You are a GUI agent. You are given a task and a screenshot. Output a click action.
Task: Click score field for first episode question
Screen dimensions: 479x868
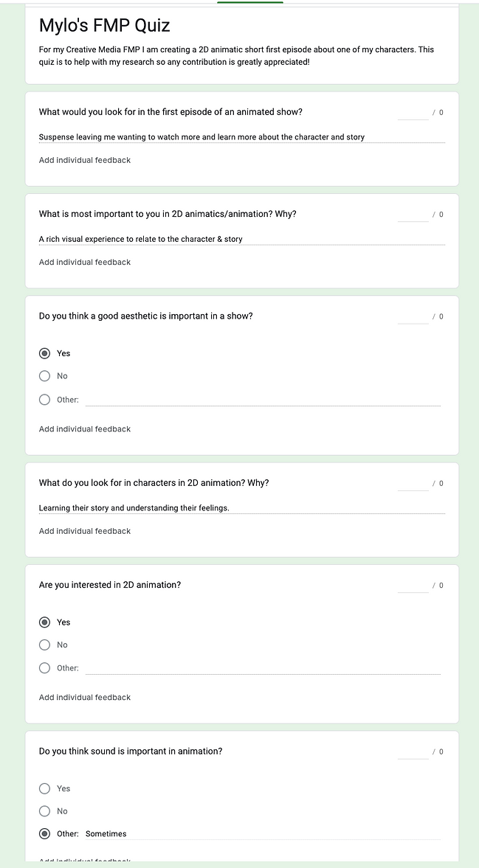pyautogui.click(x=413, y=113)
